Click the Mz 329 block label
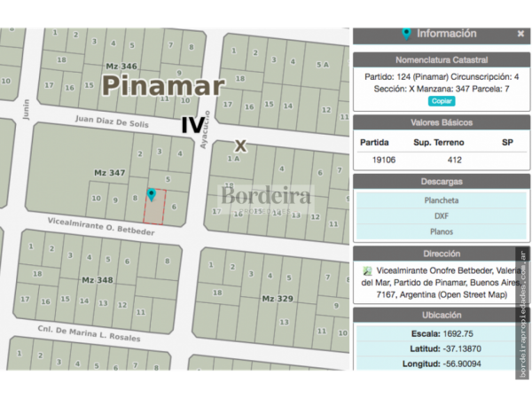Image resolution: width=532 pixels, height=399 pixels. (x=277, y=299)
